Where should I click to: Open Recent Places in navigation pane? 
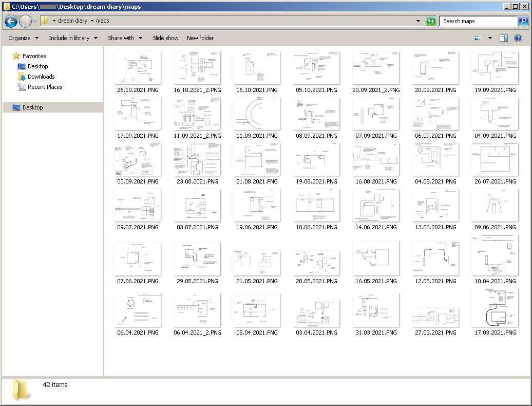tap(45, 87)
